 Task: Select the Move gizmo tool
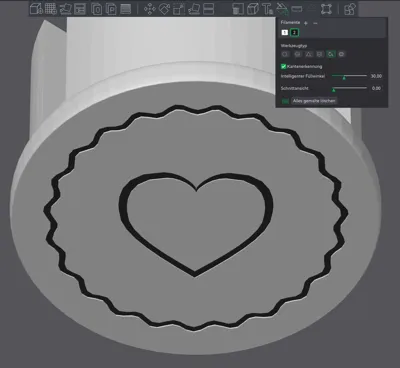click(x=150, y=9)
